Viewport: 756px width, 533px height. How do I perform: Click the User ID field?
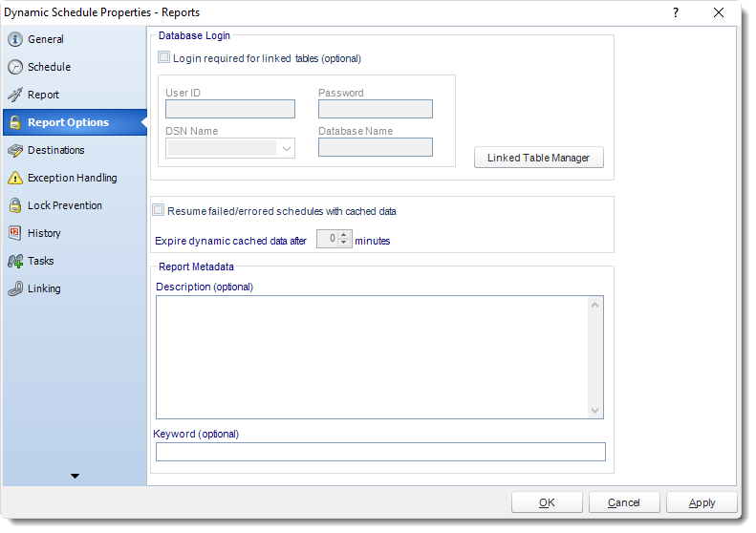[230, 109]
